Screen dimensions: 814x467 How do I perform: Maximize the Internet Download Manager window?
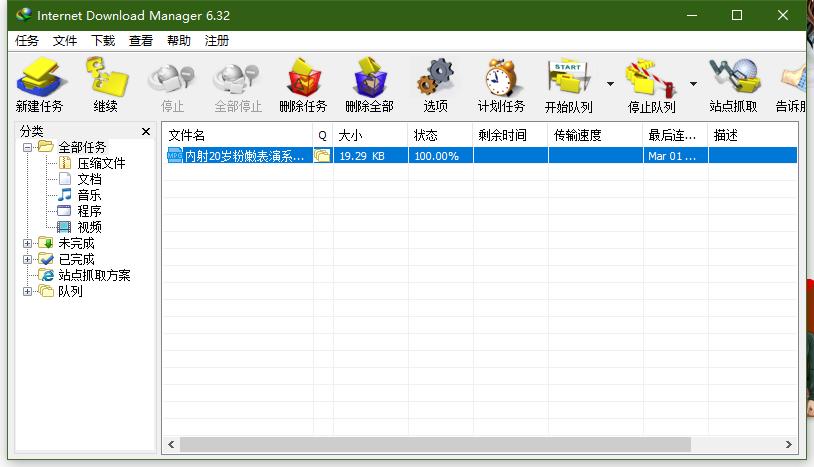tap(737, 15)
